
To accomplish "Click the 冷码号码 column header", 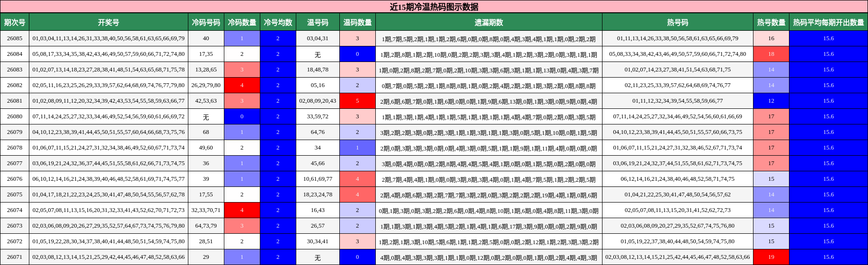I will point(206,22).
